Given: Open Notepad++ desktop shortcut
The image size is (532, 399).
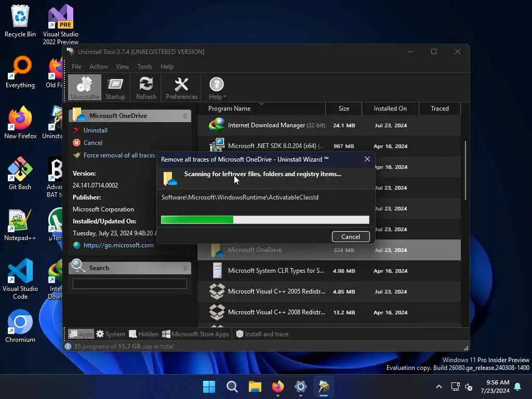Looking at the screenshot, I should click(x=20, y=224).
